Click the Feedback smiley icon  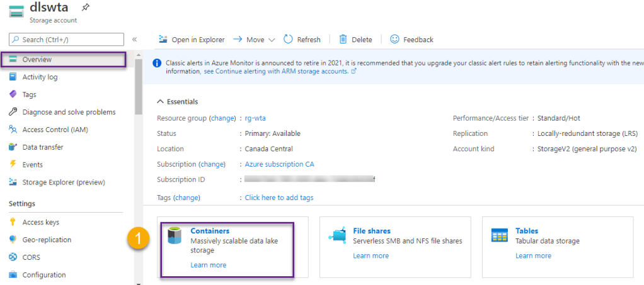pos(394,39)
